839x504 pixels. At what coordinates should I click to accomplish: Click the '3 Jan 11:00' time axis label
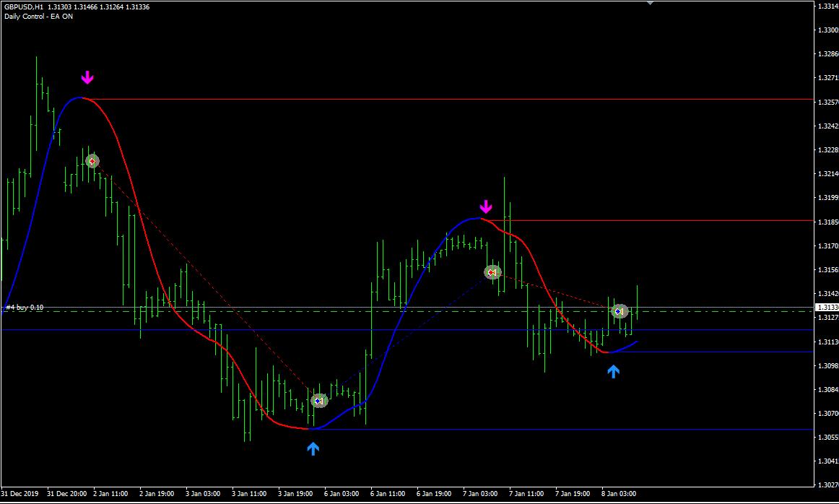pyautogui.click(x=249, y=494)
